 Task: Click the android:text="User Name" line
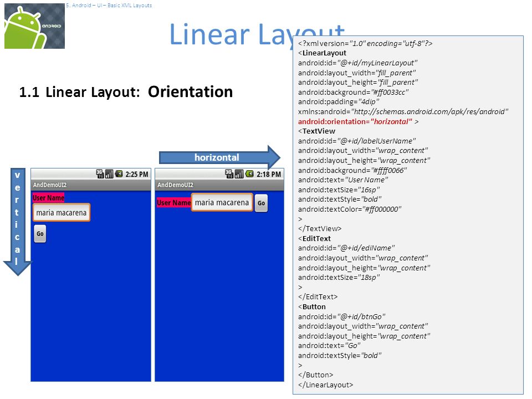343,180
